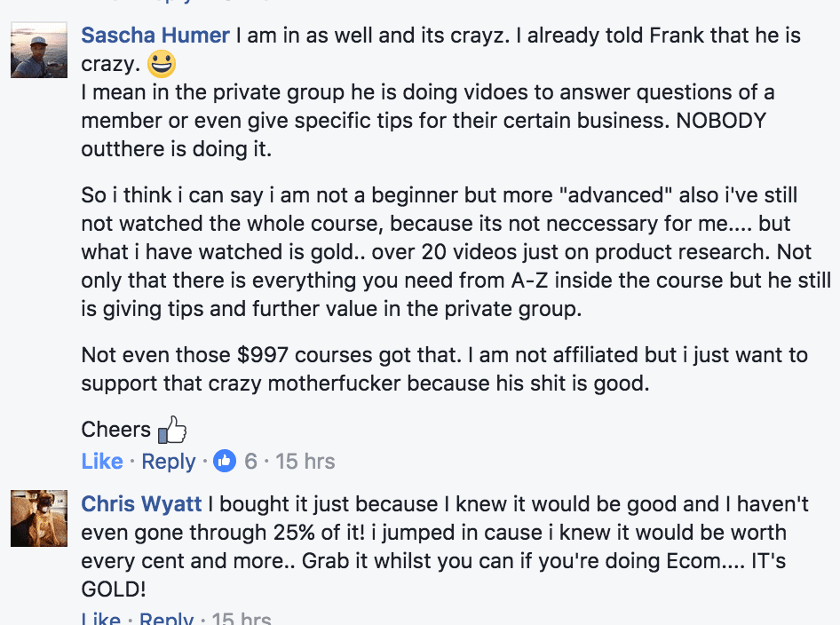Open the Chris Wyatt name link
840x625 pixels.
pyautogui.click(x=141, y=503)
